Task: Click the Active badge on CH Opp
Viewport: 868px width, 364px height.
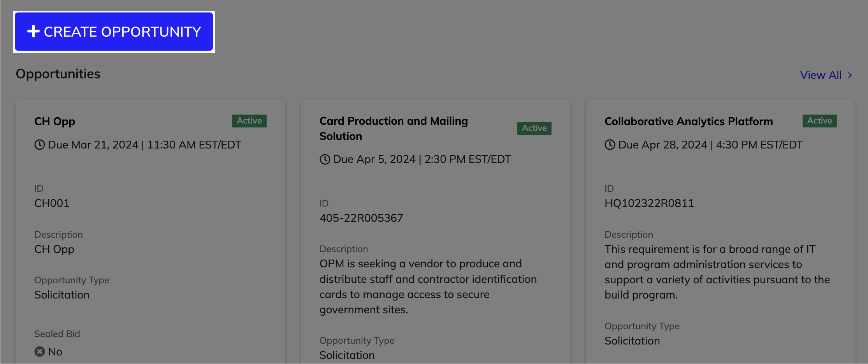Action: coord(249,121)
